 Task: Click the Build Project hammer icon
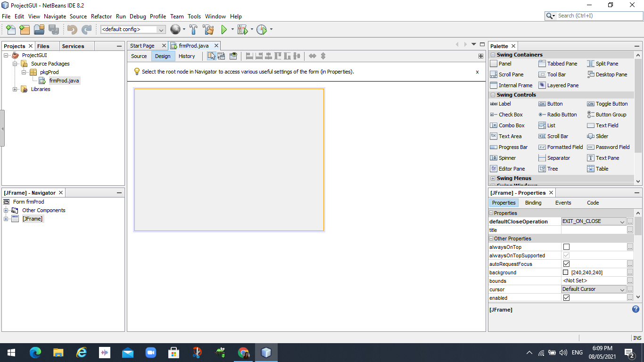click(193, 29)
